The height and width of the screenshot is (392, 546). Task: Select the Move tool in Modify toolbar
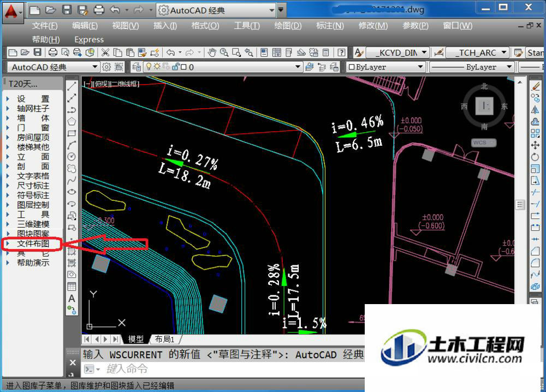tap(535, 145)
